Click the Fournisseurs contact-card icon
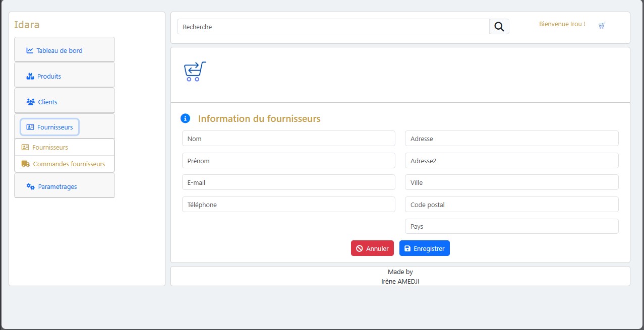644x330 pixels. click(x=31, y=127)
